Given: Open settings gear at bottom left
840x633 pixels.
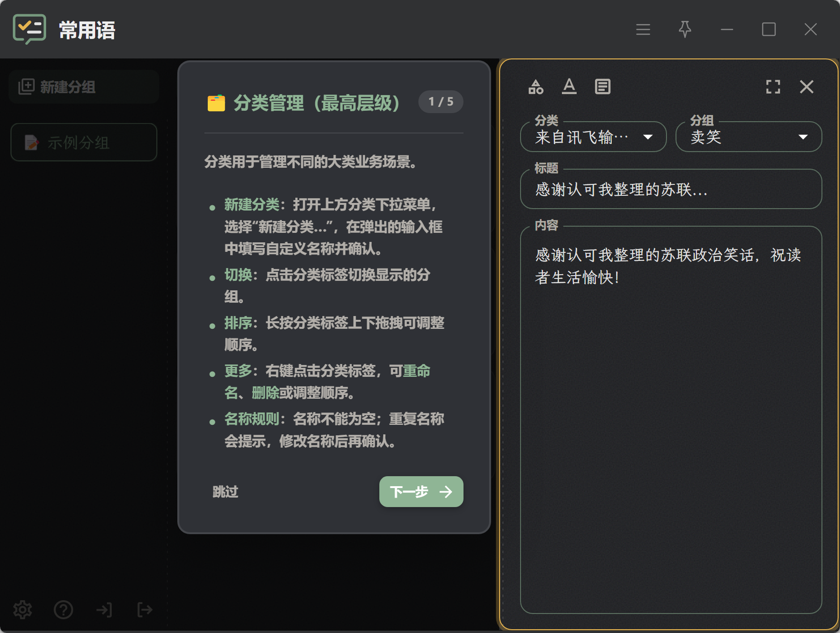Looking at the screenshot, I should tap(22, 609).
